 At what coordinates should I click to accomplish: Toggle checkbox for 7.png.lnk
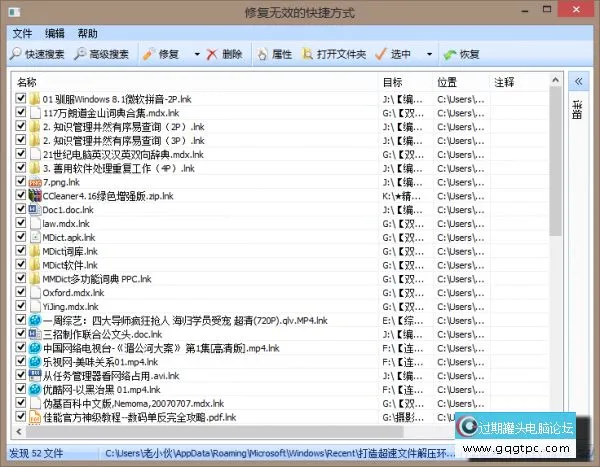click(x=21, y=181)
